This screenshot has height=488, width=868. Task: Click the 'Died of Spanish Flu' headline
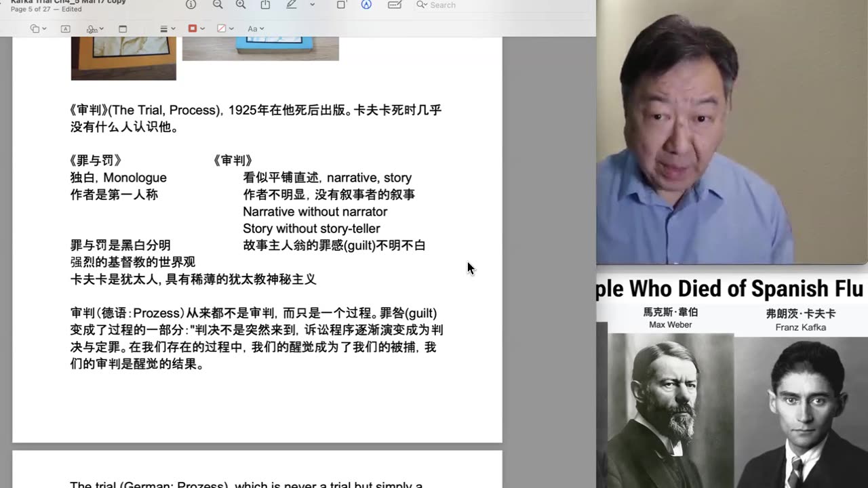(729, 288)
